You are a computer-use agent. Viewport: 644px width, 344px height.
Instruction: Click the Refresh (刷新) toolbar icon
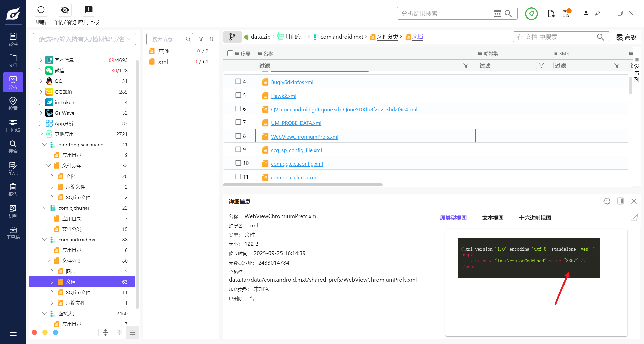41,10
